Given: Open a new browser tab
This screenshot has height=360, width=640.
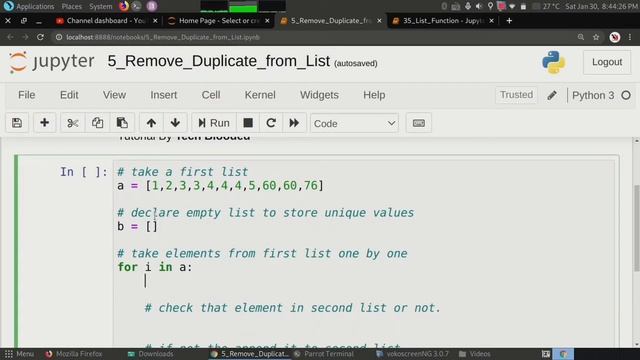Looking at the screenshot, I should (x=509, y=20).
